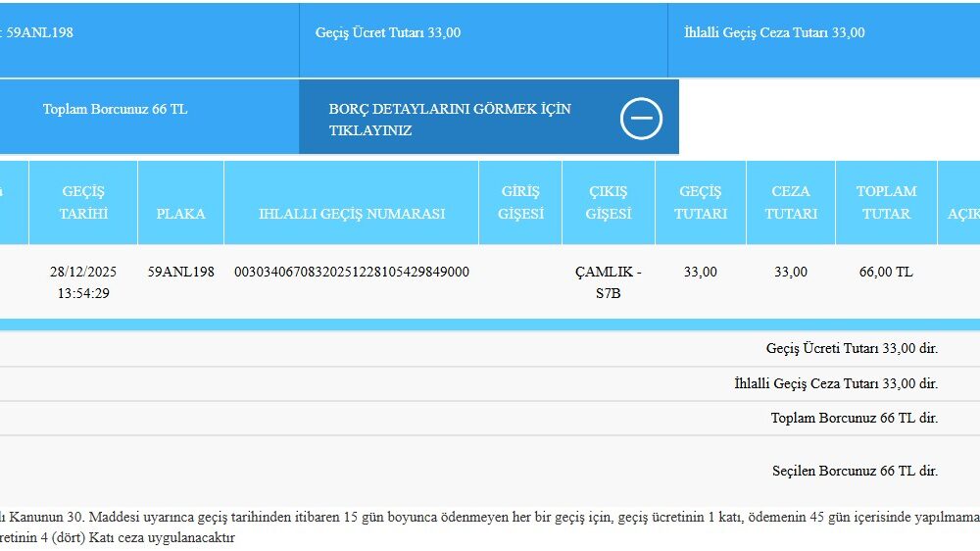Click the 'GEÇİŞ TARİHİ' column header

[83, 202]
